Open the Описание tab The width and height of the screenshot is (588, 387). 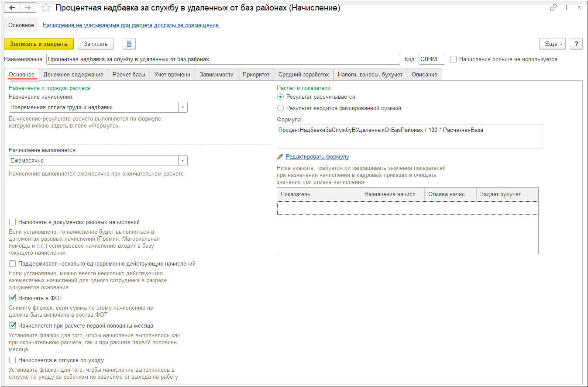424,75
